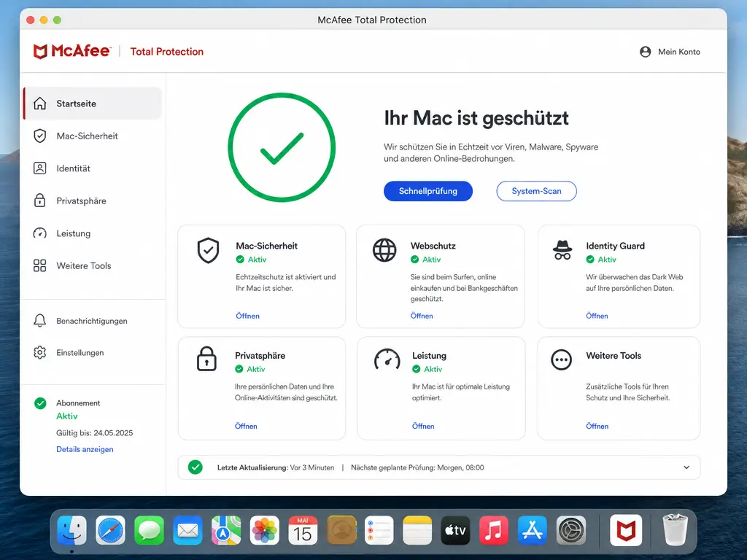Click the 'Ihr Mac ist geschützt' heading

click(x=476, y=118)
